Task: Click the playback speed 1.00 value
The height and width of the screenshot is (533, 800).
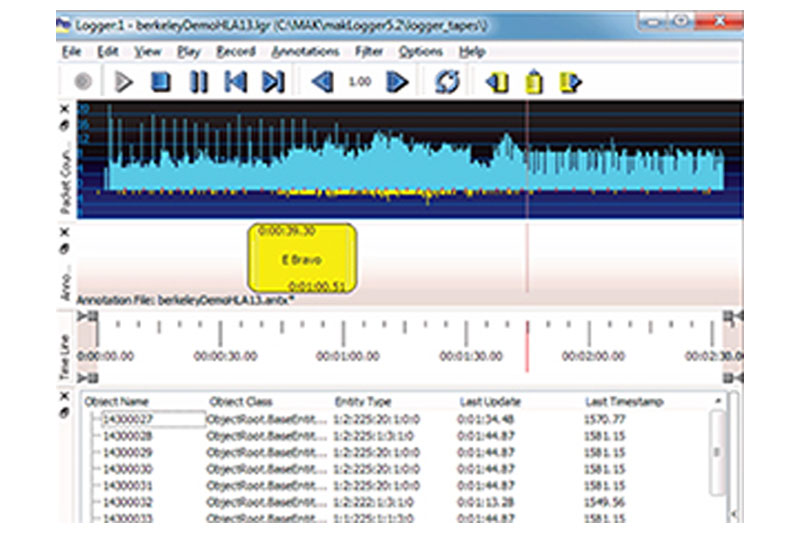Action: pos(360,82)
